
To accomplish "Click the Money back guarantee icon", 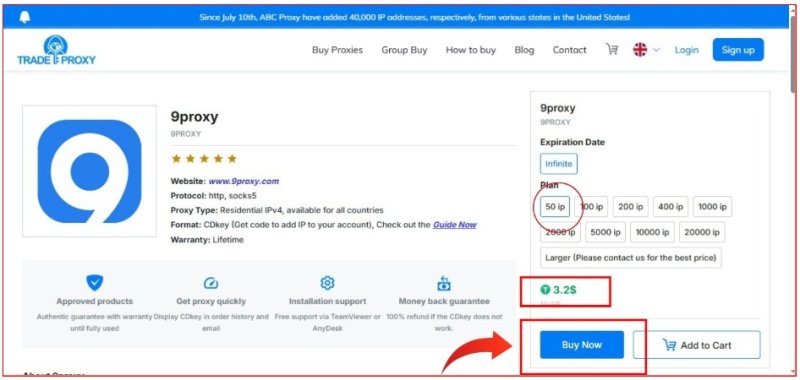I will tap(444, 283).
